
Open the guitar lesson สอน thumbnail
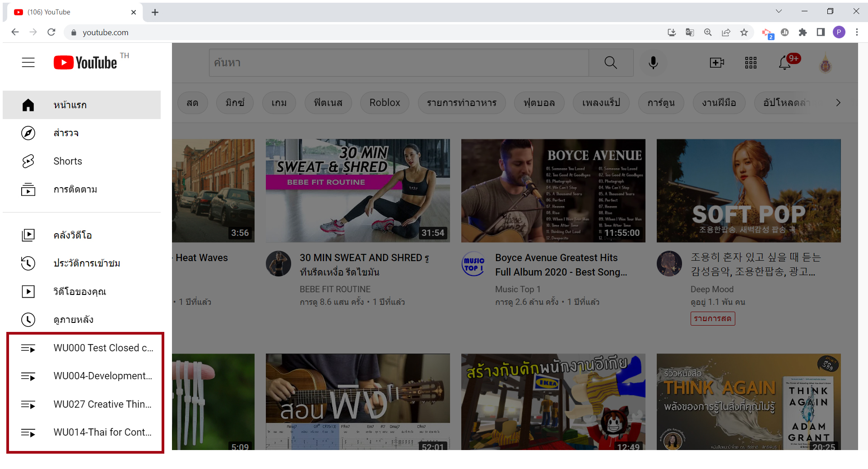(x=358, y=402)
